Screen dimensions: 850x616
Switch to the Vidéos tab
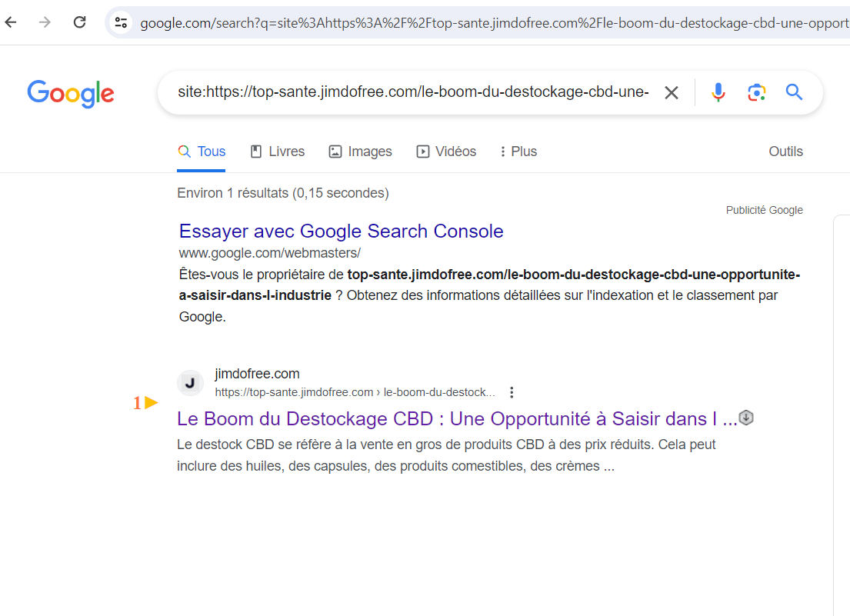[x=446, y=152]
